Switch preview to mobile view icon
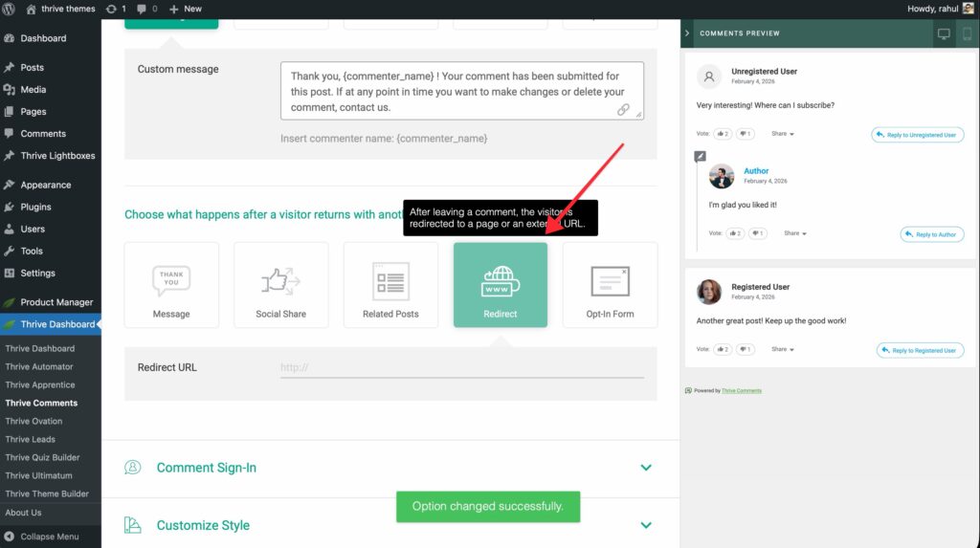This screenshot has height=548, width=980. click(x=967, y=33)
